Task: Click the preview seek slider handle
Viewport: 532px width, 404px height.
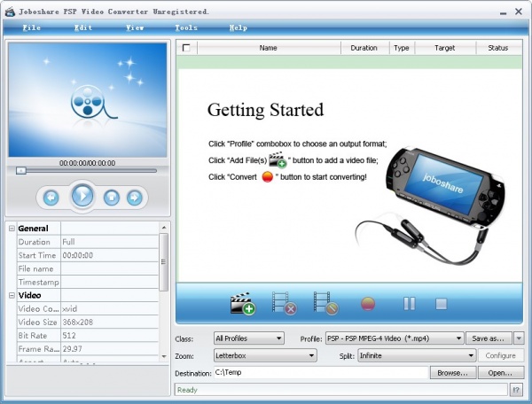Action: coord(21,170)
